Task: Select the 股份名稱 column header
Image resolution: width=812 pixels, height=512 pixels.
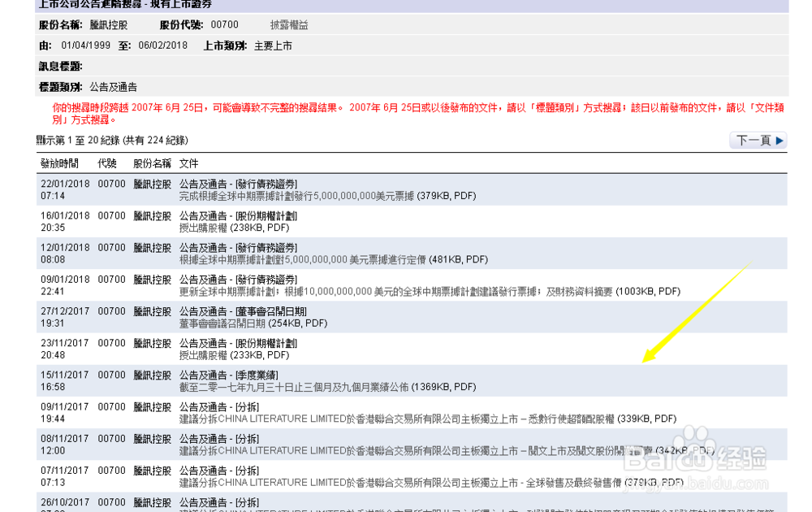Action: 153,163
